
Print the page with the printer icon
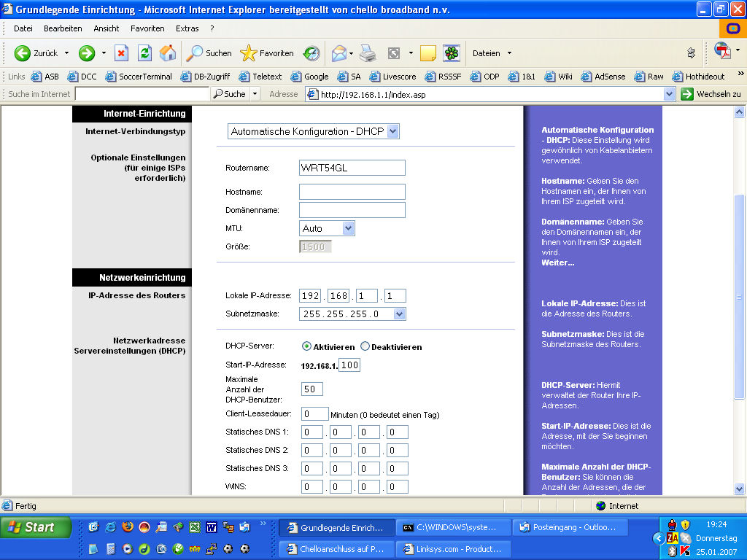coord(368,53)
